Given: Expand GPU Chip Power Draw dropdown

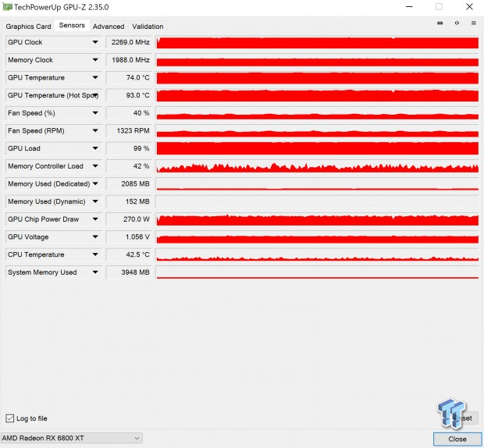Looking at the screenshot, I should [95, 219].
